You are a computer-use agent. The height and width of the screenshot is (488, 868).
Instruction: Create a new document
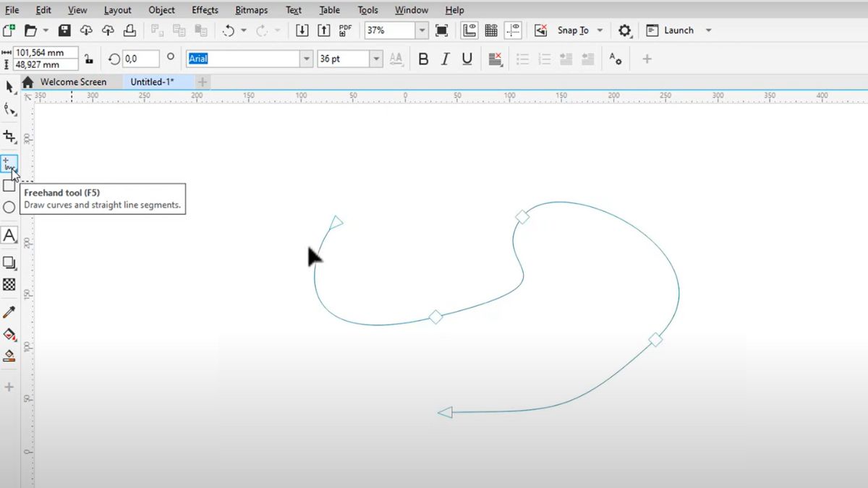9,30
